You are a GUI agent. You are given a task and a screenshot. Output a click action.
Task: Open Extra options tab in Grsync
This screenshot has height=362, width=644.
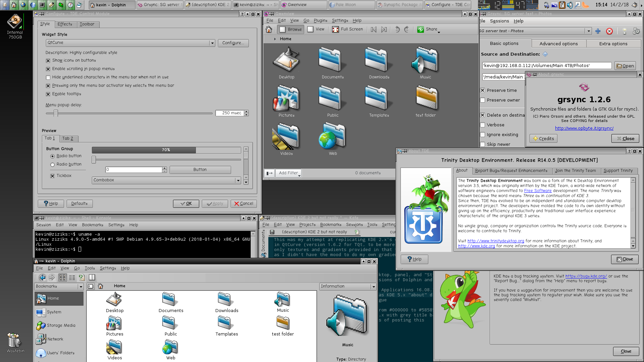613,44
